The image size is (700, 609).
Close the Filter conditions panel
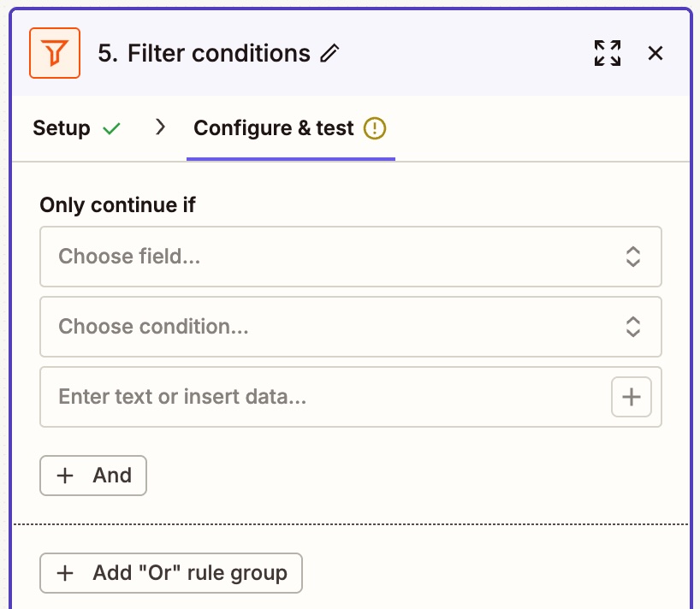[656, 53]
